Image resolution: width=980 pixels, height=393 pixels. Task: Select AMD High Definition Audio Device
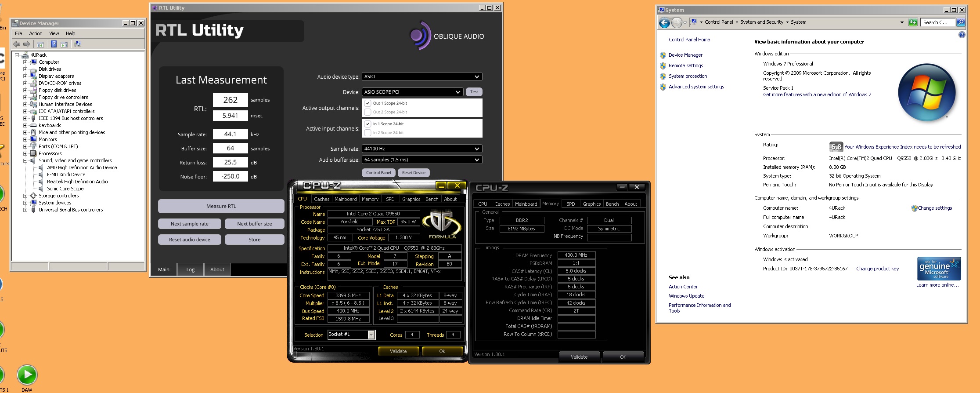click(x=82, y=167)
